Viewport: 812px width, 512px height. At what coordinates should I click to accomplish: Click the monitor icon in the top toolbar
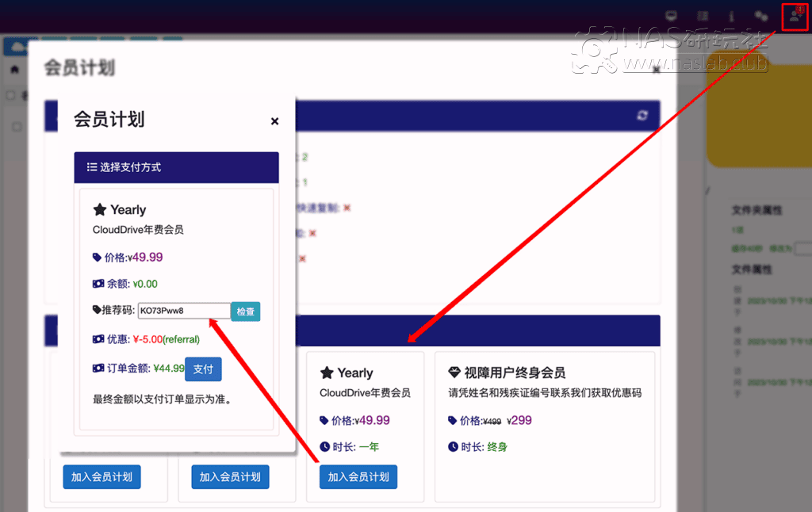point(671,15)
